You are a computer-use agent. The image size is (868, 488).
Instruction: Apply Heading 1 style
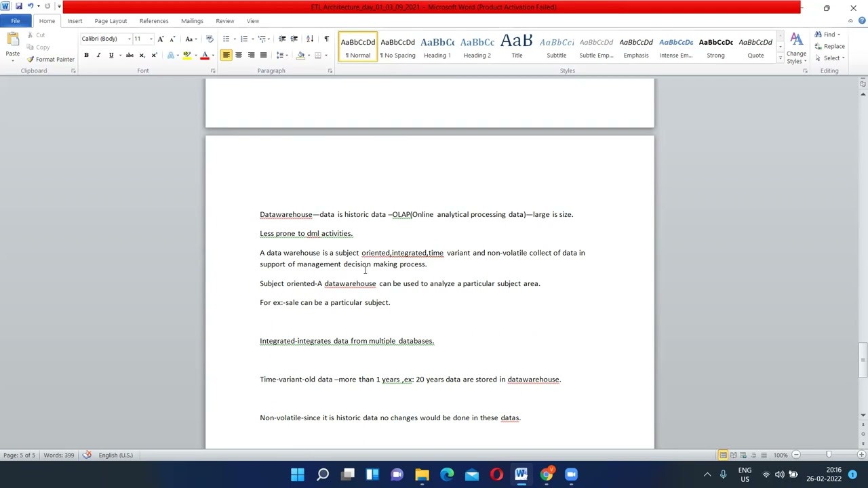point(437,47)
